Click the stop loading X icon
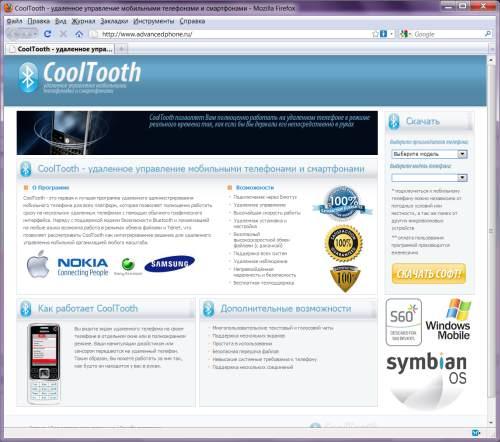Screen dimensions: 500x442 [63, 34]
